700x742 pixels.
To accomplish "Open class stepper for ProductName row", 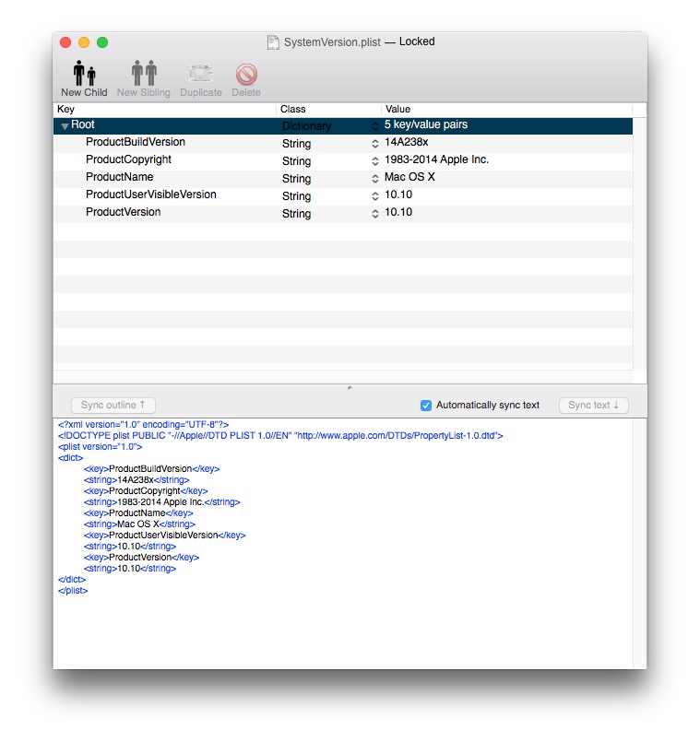I will click(375, 179).
